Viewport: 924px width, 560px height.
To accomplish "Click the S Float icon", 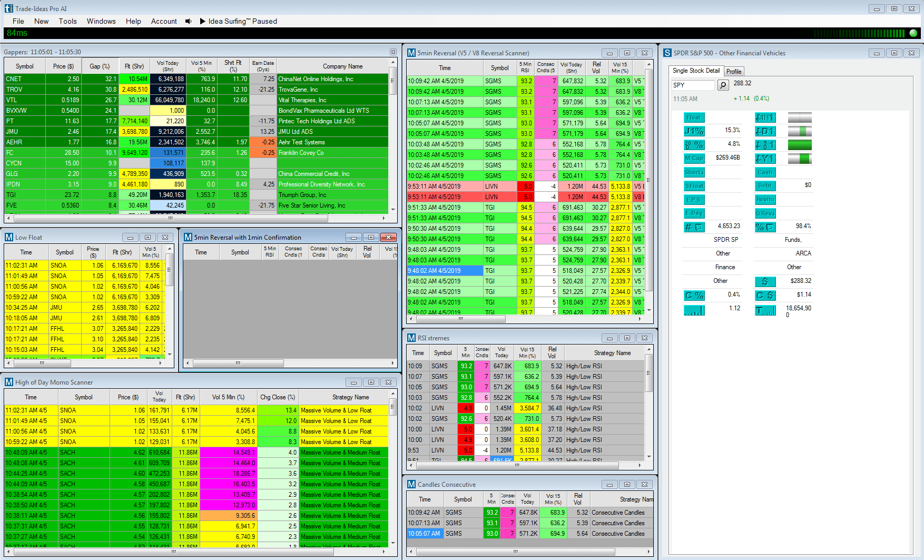I will 694,186.
